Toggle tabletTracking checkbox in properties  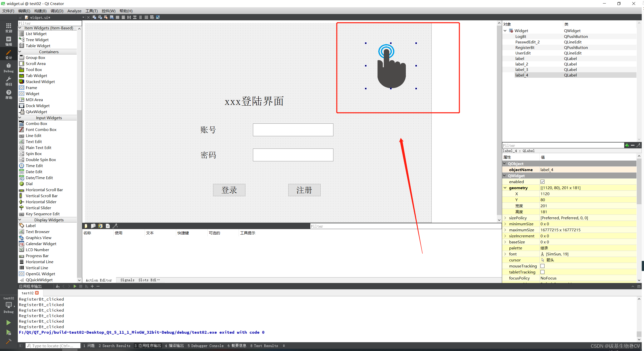[x=542, y=272]
